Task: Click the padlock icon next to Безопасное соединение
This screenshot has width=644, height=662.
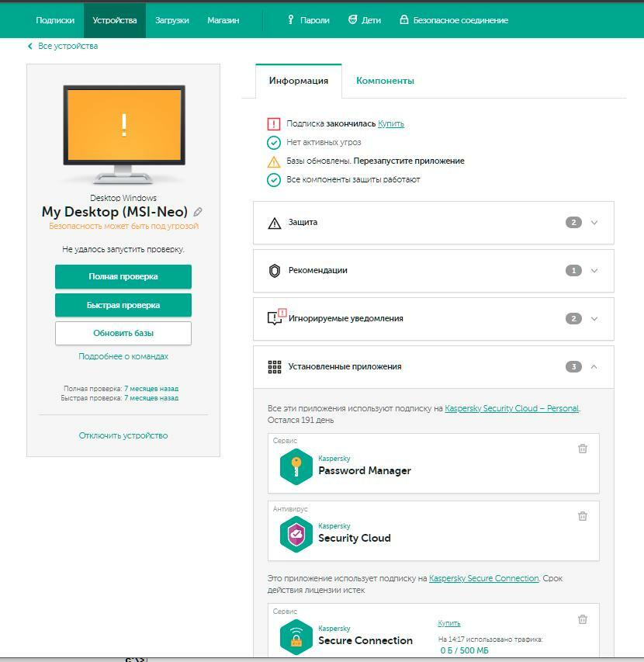Action: (404, 19)
